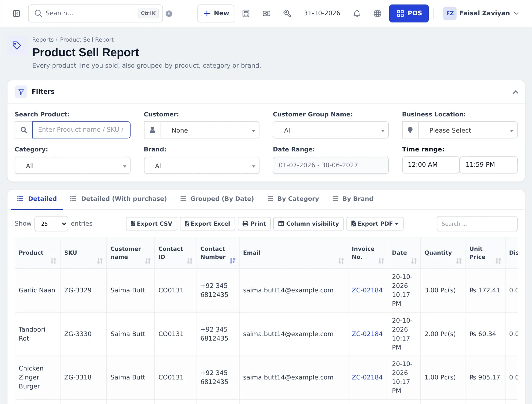This screenshot has width=532, height=404.
Task: Open the language globe icon
Action: click(377, 13)
